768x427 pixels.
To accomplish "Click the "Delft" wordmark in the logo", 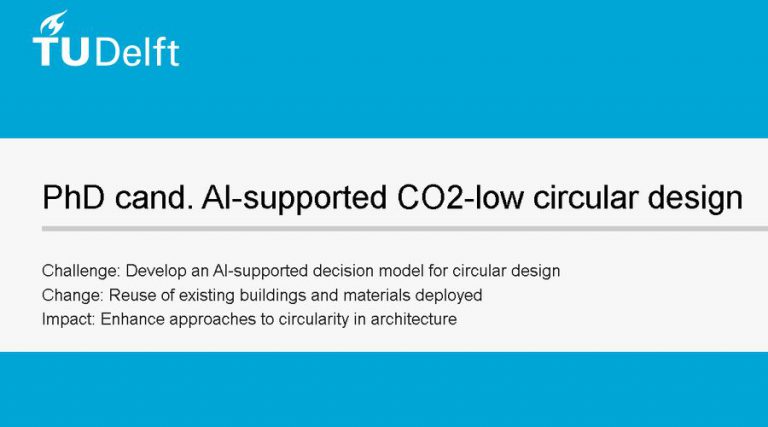I will pyautogui.click(x=137, y=51).
